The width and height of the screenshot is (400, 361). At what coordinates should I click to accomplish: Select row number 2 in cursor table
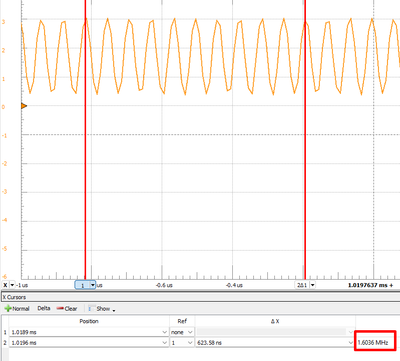point(5,343)
